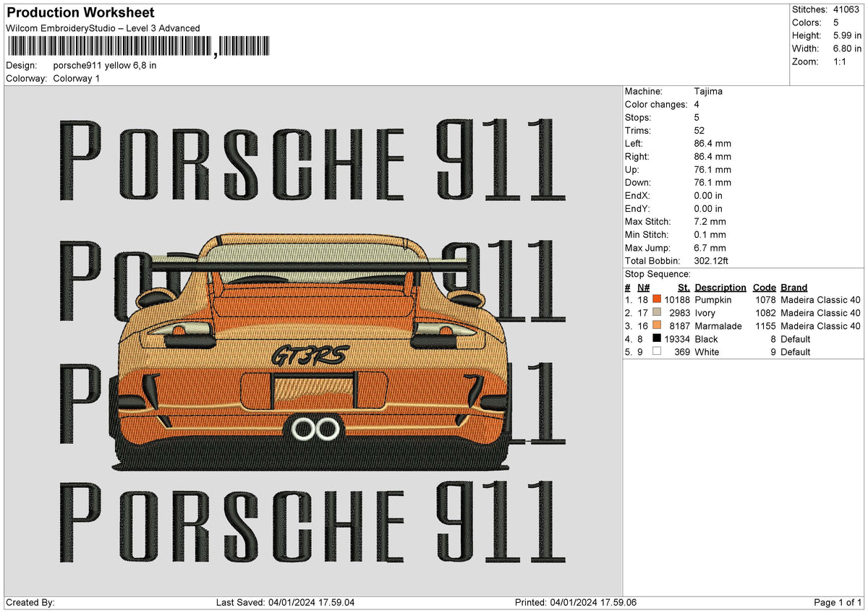Click the Black stitch count 19334
This screenshot has width=868, height=613.
pos(676,338)
